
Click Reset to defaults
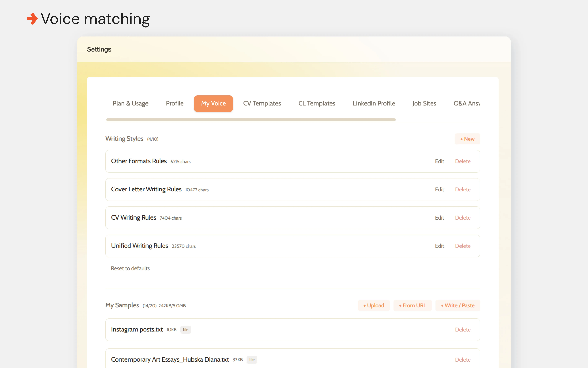tap(130, 268)
